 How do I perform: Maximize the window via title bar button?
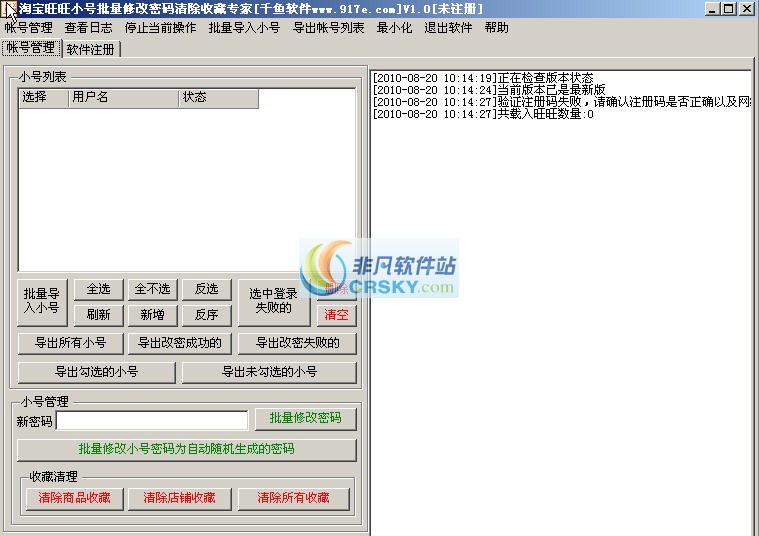(x=728, y=9)
